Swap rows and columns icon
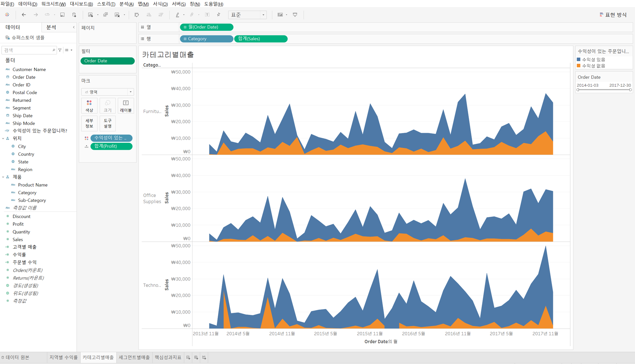 point(137,15)
